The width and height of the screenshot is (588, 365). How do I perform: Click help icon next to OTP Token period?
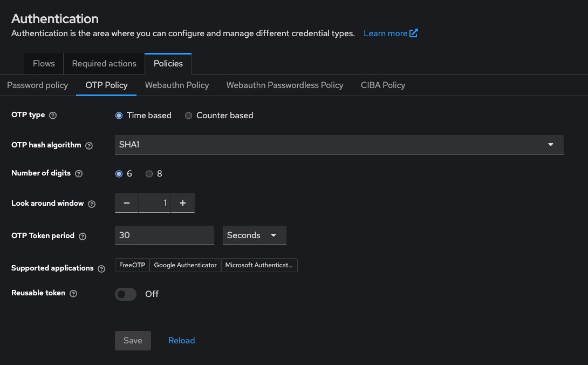click(83, 236)
